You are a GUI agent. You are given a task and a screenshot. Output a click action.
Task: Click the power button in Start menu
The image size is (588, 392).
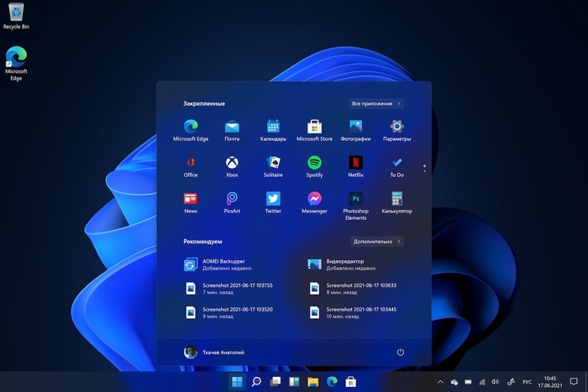pos(400,352)
